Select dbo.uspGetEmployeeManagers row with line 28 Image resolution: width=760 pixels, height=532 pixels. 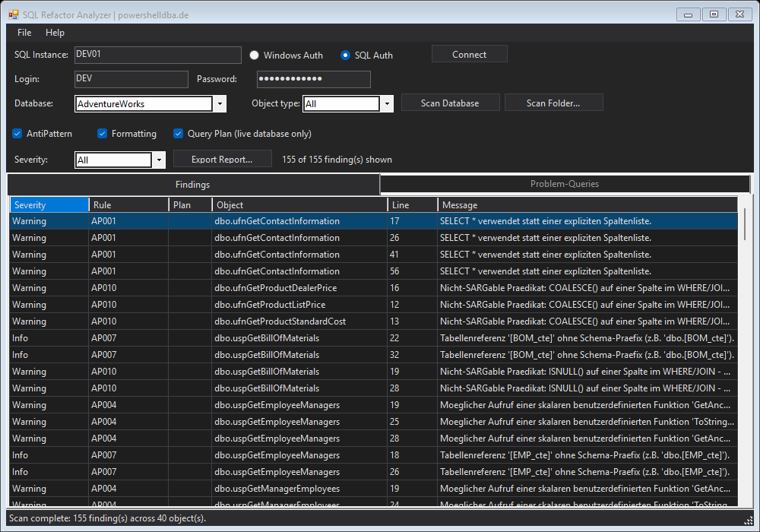point(373,439)
